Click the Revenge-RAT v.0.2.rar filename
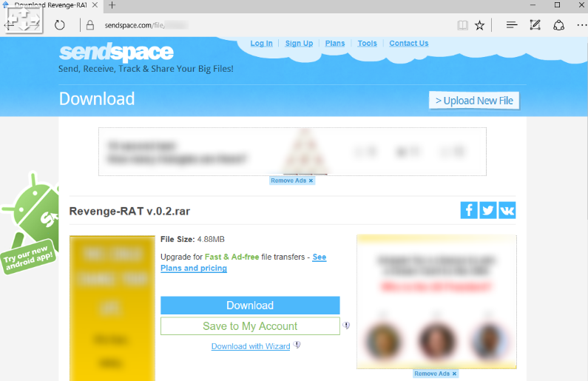Image resolution: width=588 pixels, height=381 pixels. pyautogui.click(x=129, y=211)
